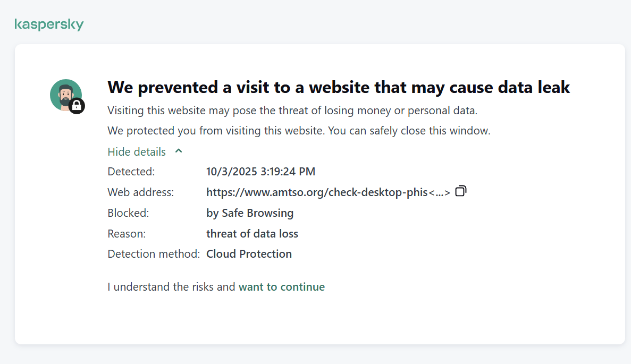Click the 'Web address:' label
This screenshot has height=364, width=631.
tap(140, 192)
